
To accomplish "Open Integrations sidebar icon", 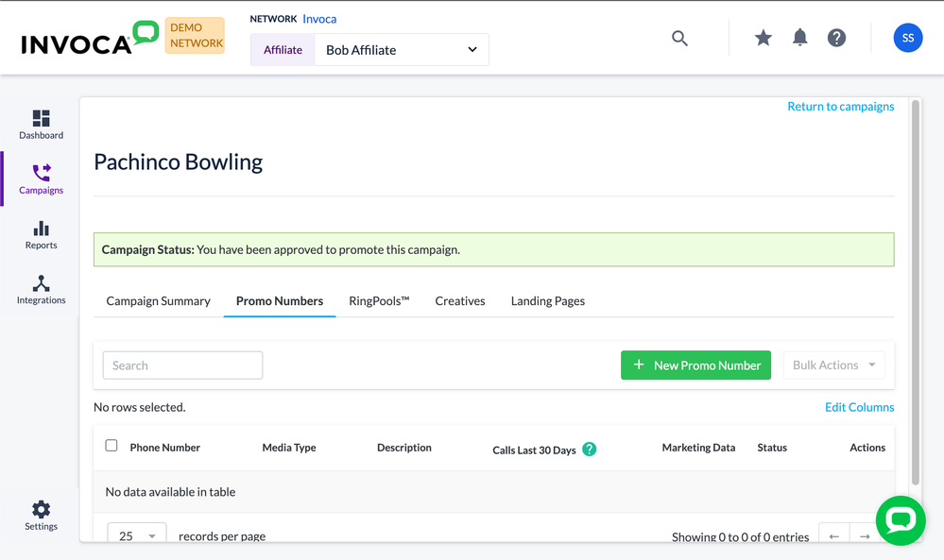I will tap(41, 290).
